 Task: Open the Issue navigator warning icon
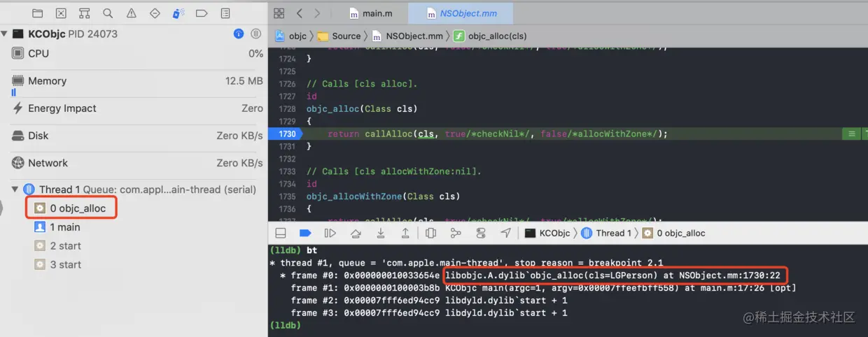pos(132,13)
